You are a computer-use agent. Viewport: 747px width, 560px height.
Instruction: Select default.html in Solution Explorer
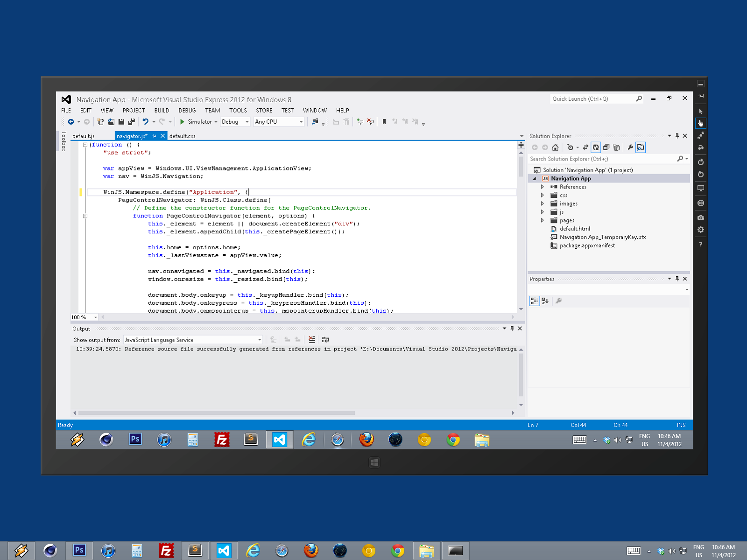575,229
